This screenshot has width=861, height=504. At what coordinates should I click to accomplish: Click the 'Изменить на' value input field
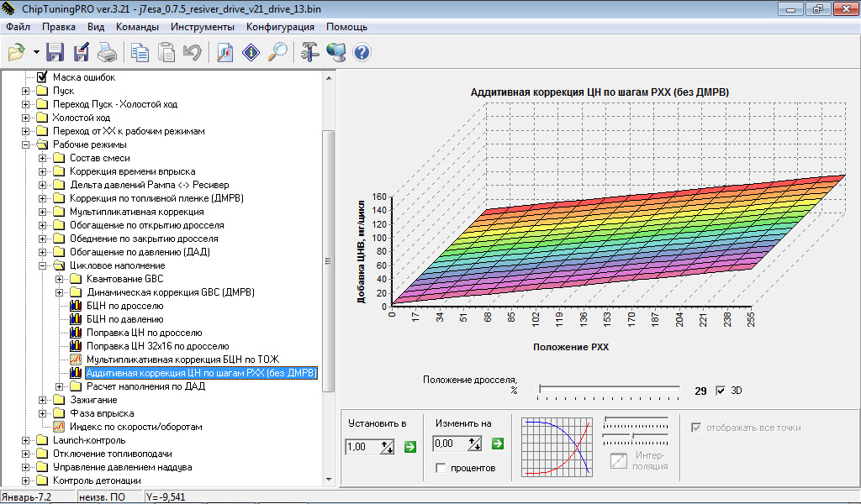pos(450,444)
